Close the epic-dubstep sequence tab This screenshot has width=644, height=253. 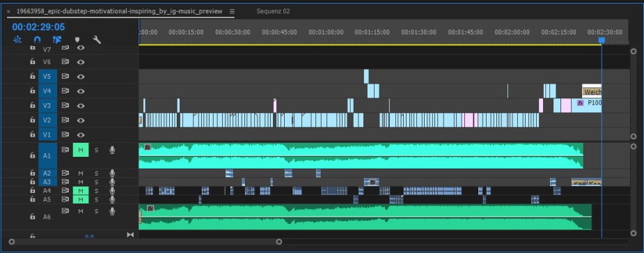coord(8,12)
